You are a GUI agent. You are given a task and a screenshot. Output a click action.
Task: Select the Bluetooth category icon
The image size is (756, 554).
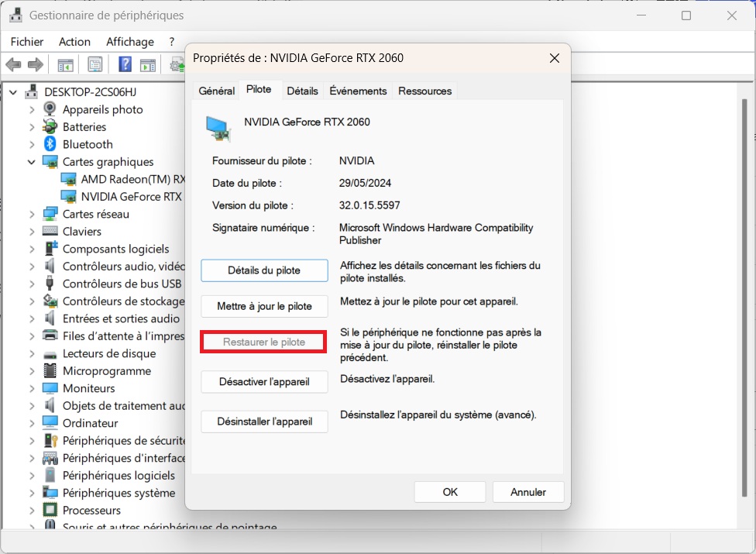(50, 143)
